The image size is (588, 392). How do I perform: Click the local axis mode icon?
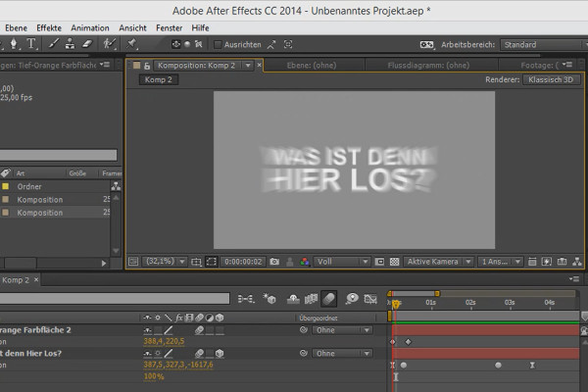175,44
